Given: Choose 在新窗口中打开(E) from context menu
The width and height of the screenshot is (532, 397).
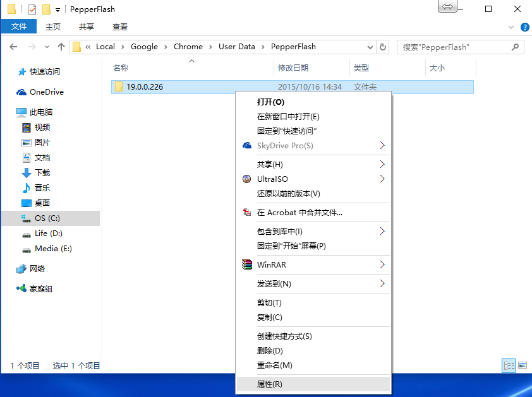Looking at the screenshot, I should pos(313,117).
